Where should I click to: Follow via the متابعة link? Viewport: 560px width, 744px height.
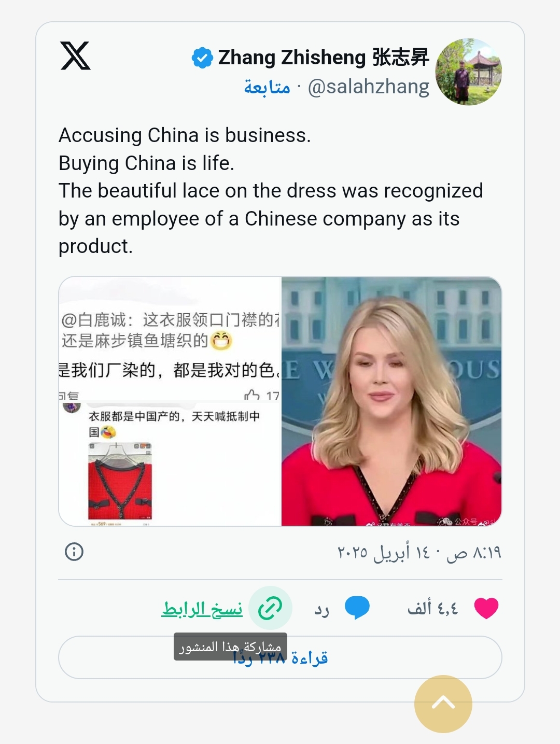[267, 87]
